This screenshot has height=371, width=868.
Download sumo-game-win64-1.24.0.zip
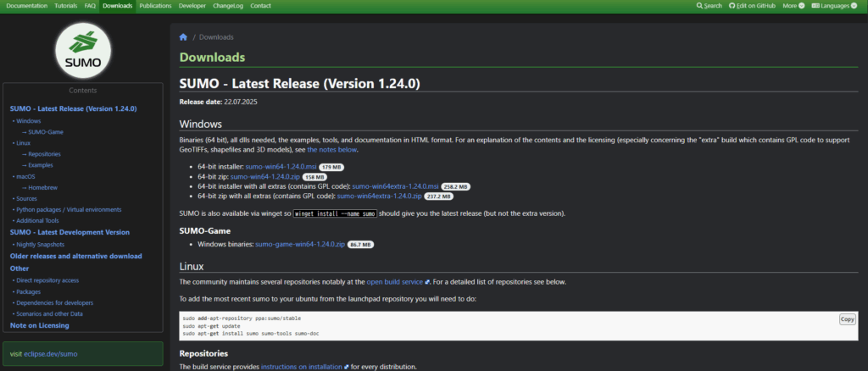point(300,244)
